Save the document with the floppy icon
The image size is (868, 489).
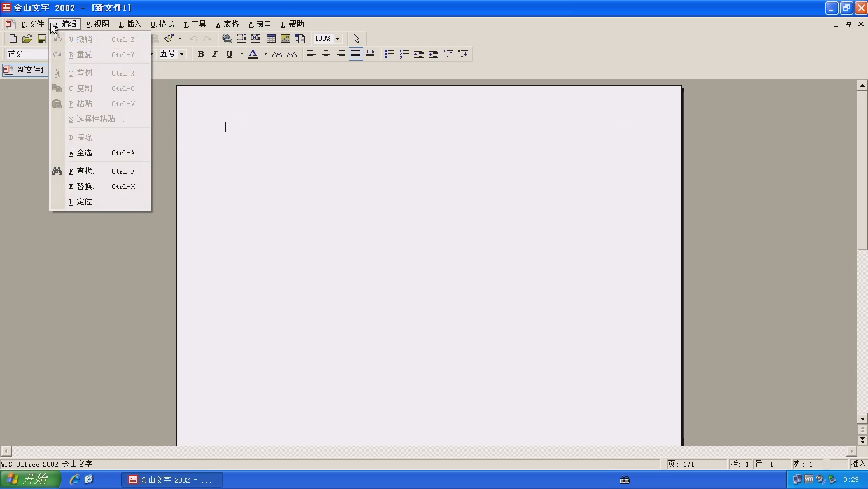42,39
